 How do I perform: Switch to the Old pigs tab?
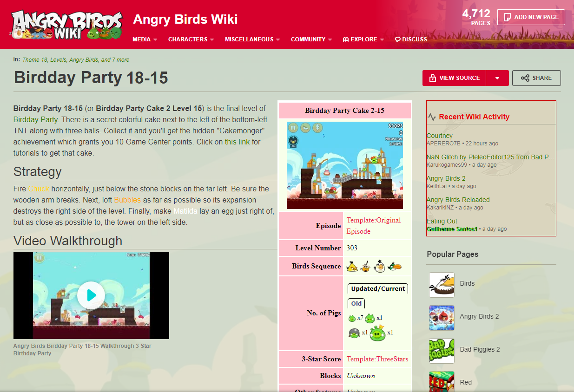click(356, 303)
